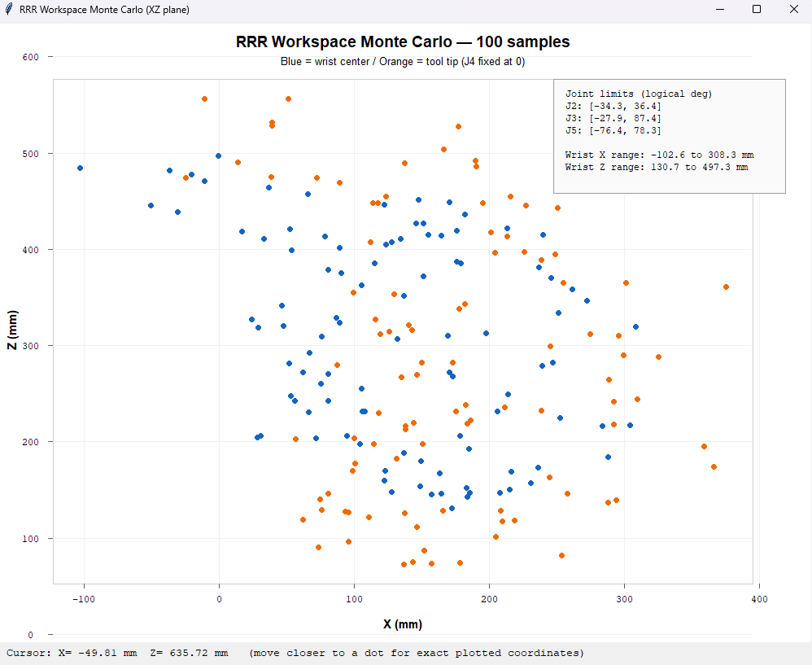The image size is (812, 665).
Task: Click the J2 joint limit entry in the legend box
Action: pyautogui.click(x=616, y=105)
